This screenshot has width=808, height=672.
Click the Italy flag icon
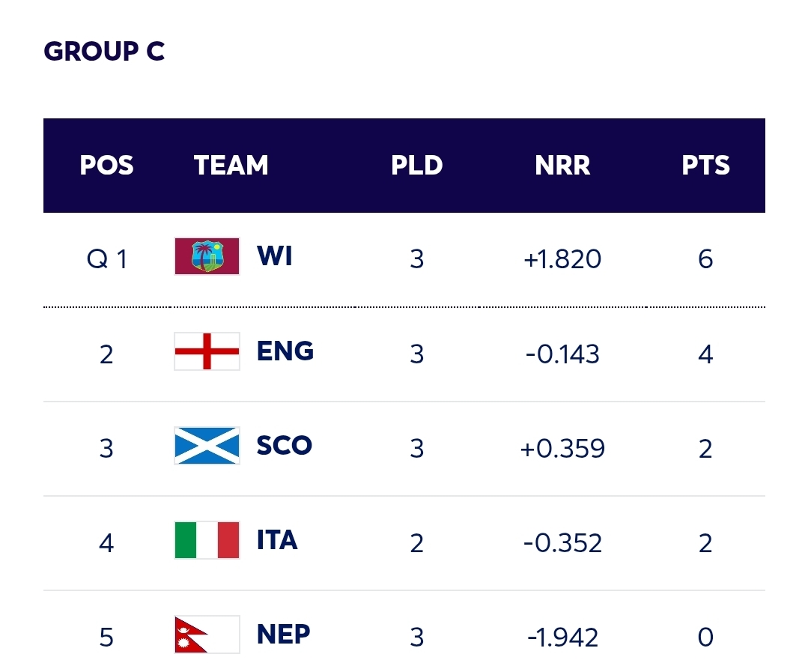click(x=207, y=540)
